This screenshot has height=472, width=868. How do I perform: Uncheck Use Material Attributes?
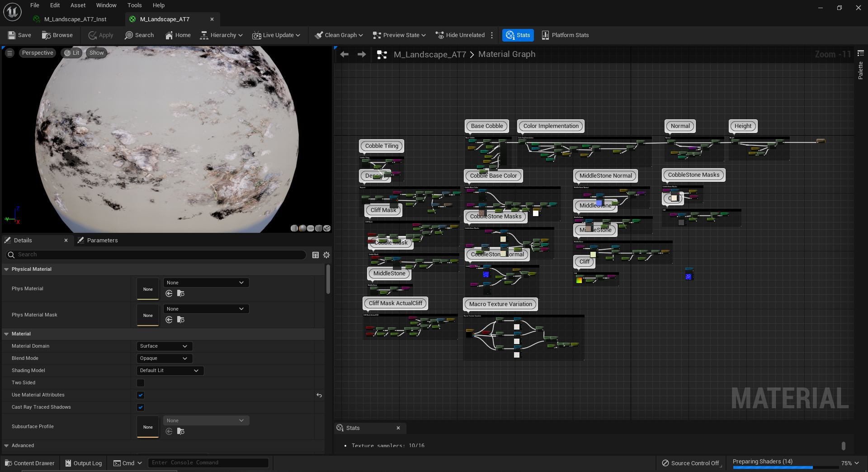coord(141,395)
